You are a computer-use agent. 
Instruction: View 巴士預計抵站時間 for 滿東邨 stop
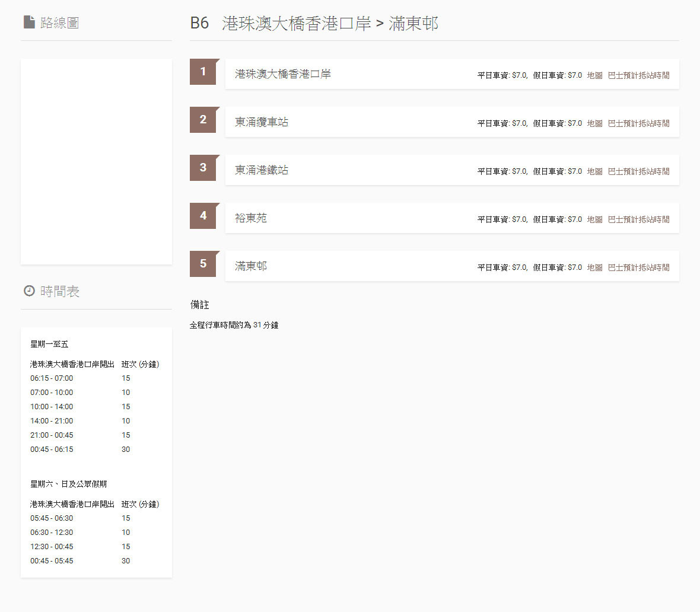[639, 267]
